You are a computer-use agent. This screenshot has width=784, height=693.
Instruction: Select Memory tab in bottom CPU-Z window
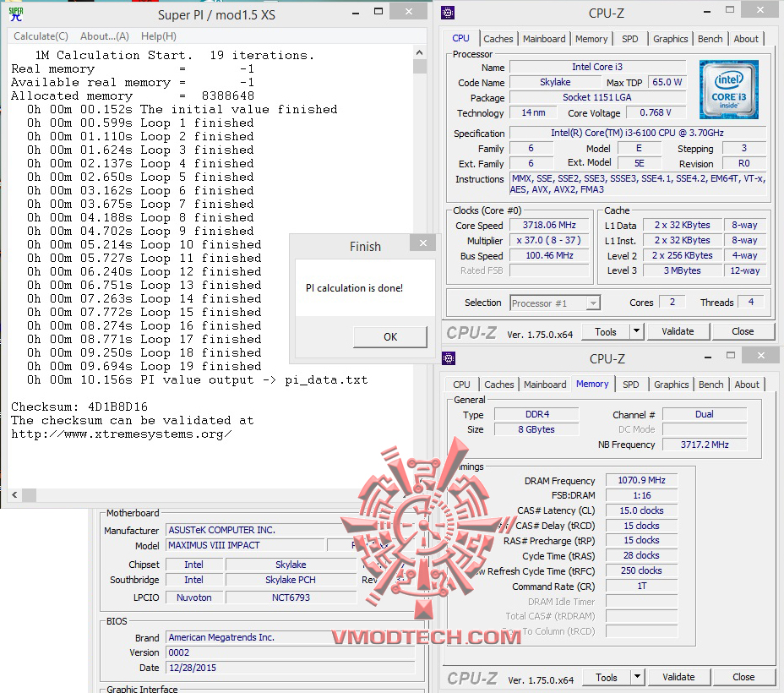592,384
